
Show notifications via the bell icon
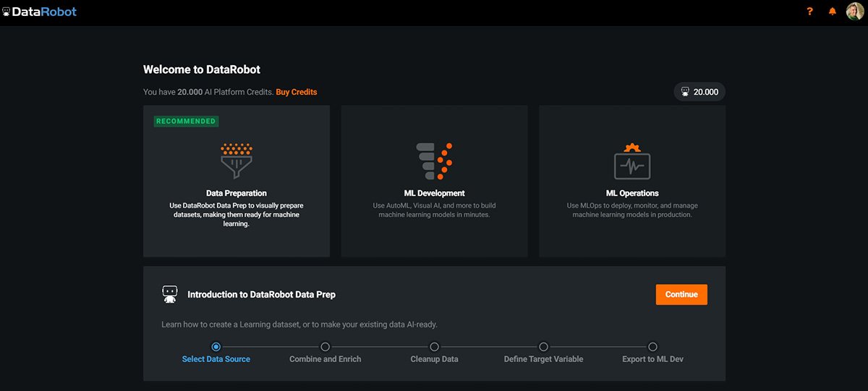coord(833,12)
